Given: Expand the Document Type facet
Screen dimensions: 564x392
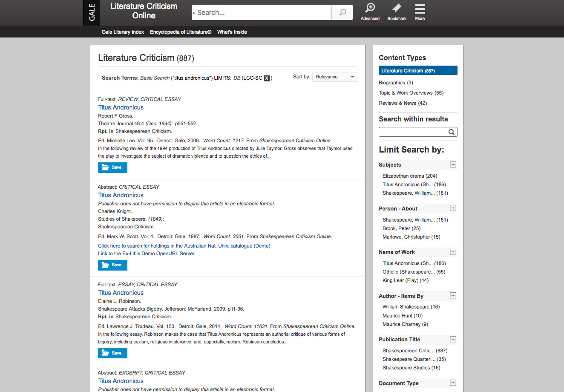Looking at the screenshot, I should coord(453,383).
